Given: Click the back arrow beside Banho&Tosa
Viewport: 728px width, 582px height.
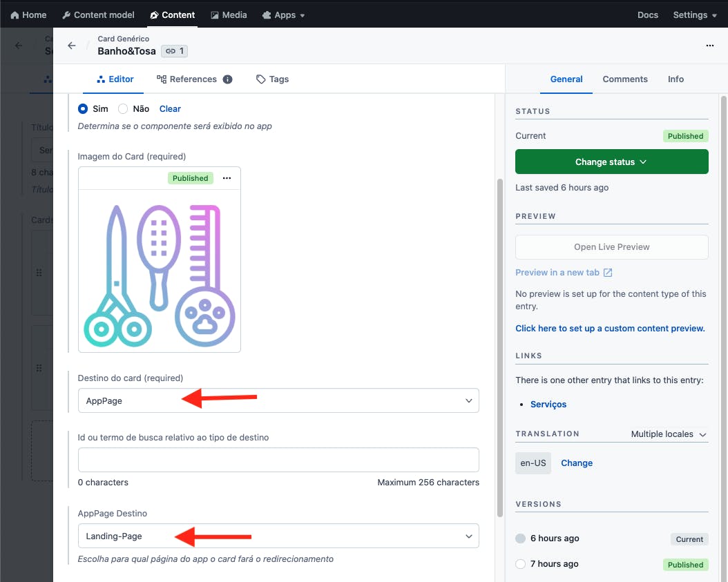Looking at the screenshot, I should 72,46.
